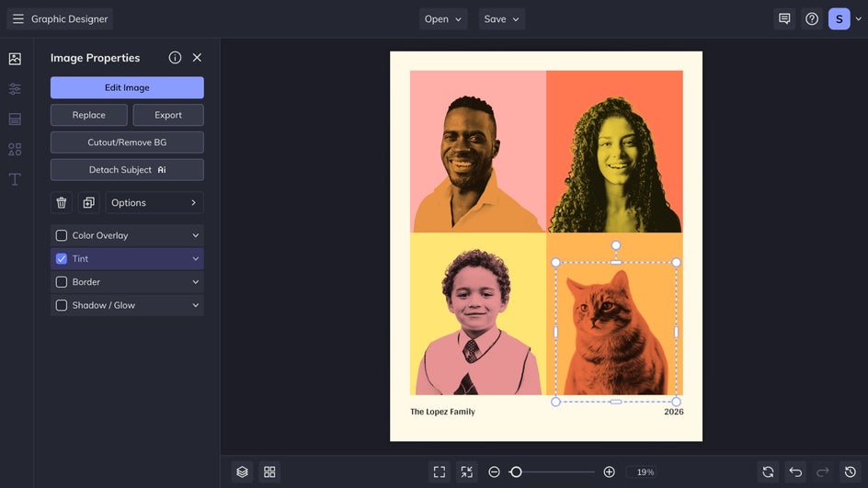Open the history clock icon

pyautogui.click(x=851, y=472)
